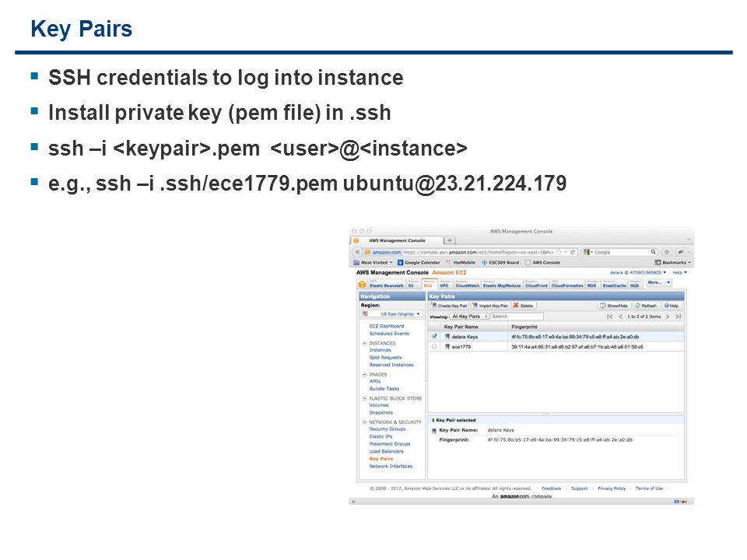Switch to the ElastiCache service tab
The image size is (747, 560).
[615, 285]
